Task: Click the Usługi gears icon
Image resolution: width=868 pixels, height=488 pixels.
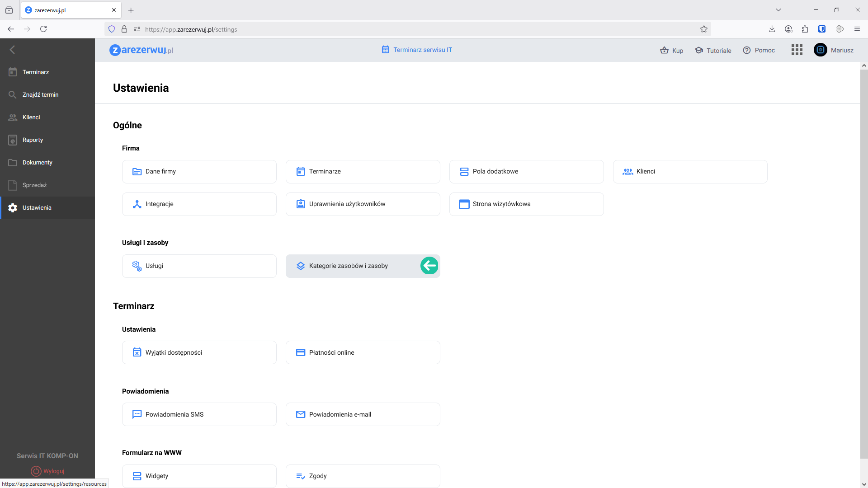Action: (137, 266)
